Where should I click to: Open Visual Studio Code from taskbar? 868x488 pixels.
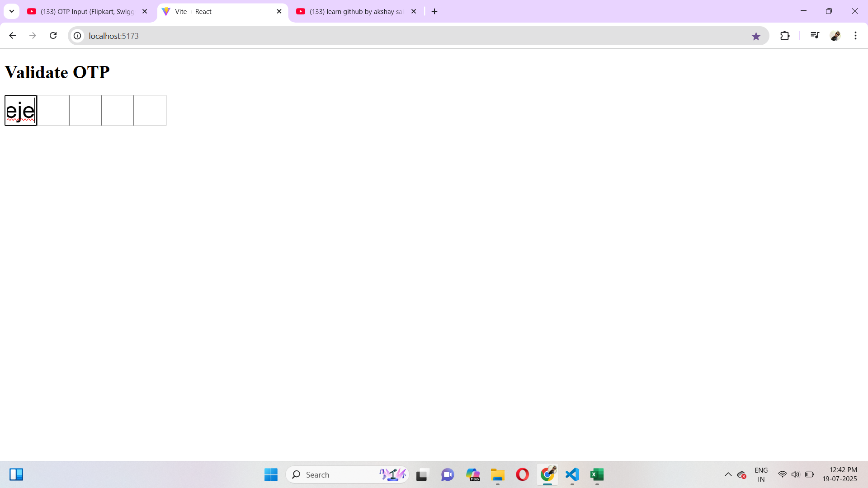click(572, 474)
